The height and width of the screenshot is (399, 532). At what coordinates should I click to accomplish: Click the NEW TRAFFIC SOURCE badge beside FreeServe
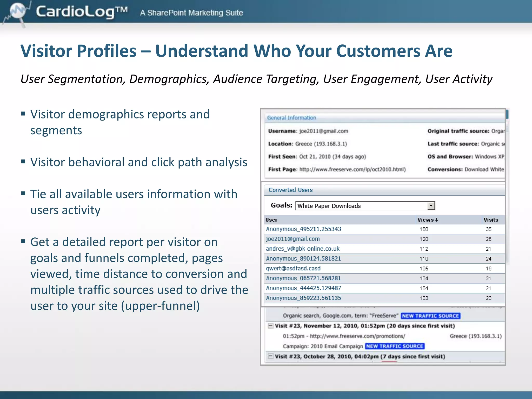point(430,316)
